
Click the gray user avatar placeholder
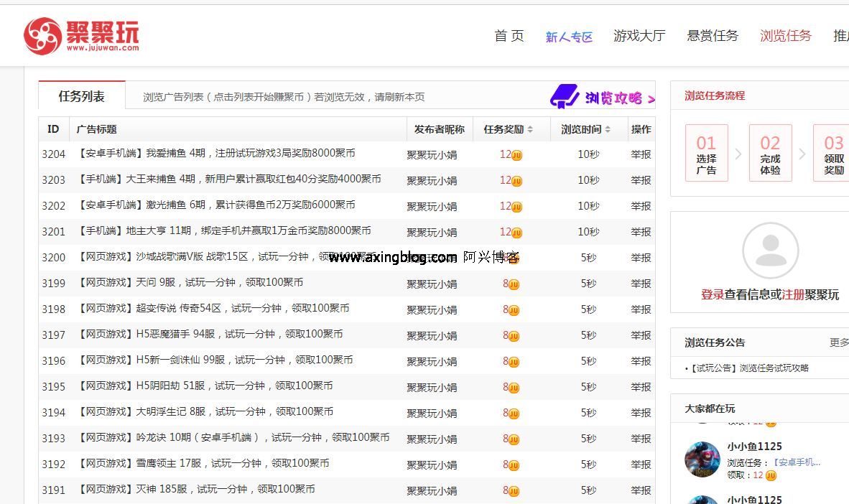(x=770, y=250)
